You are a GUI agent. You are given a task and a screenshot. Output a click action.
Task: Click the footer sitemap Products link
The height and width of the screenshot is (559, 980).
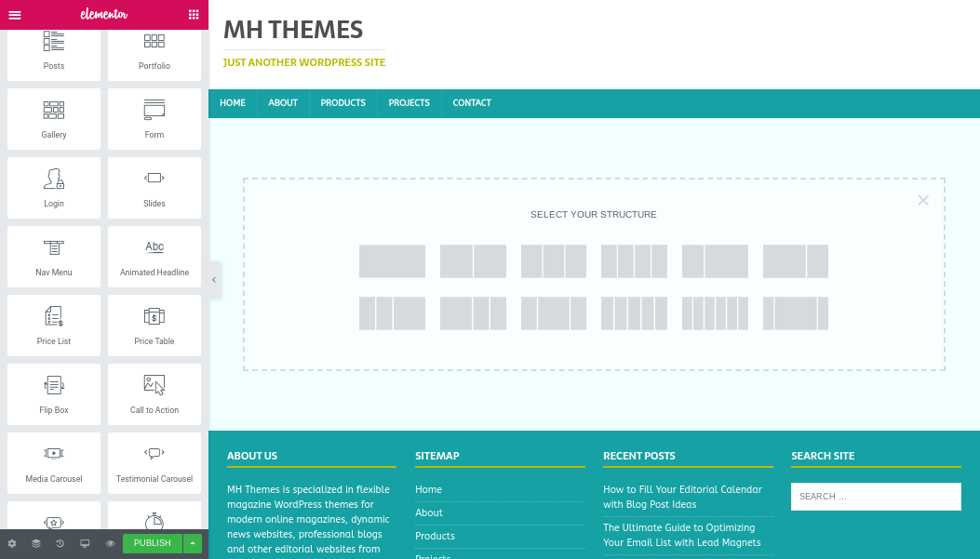coord(435,536)
